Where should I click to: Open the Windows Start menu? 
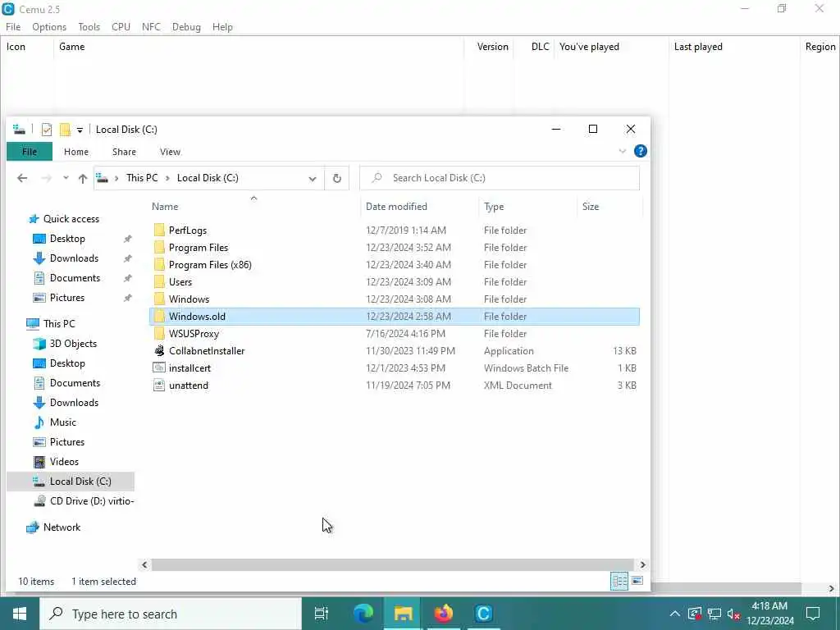pos(20,614)
